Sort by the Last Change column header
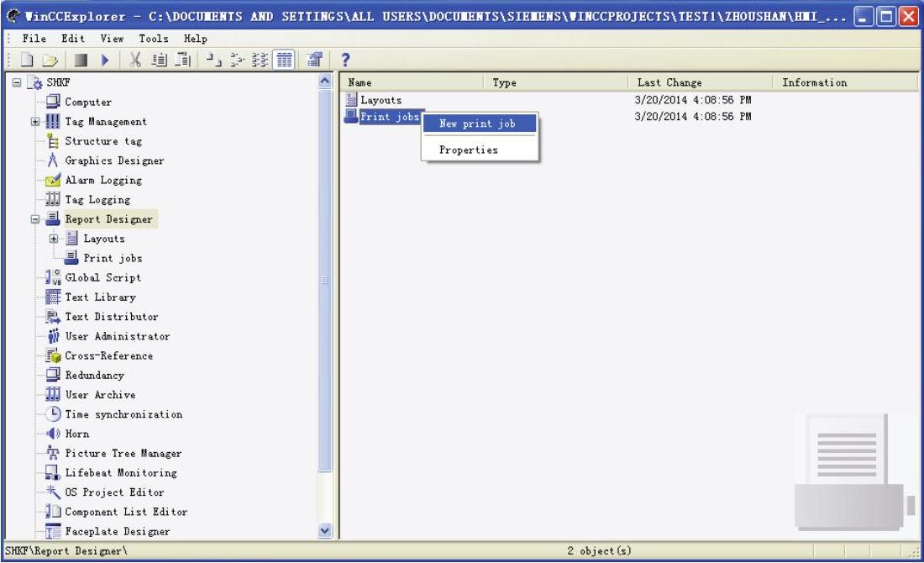Viewport: 924px width, 563px height. pyautogui.click(x=669, y=82)
